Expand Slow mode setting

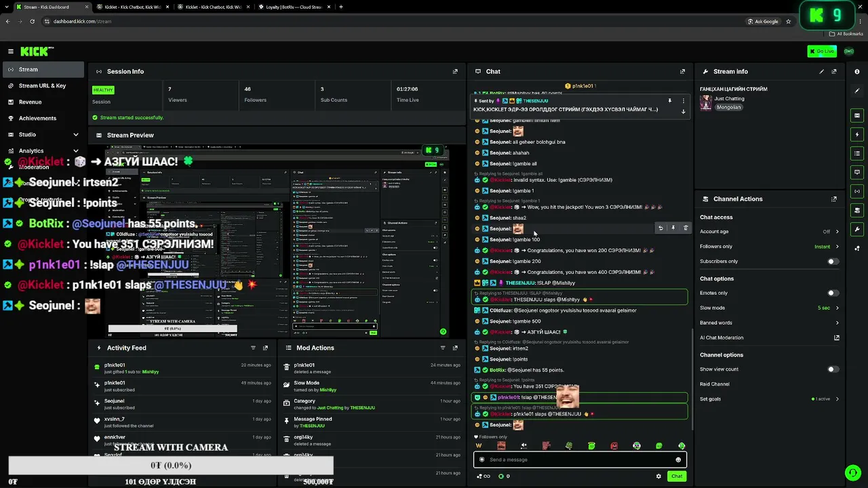pos(837,308)
